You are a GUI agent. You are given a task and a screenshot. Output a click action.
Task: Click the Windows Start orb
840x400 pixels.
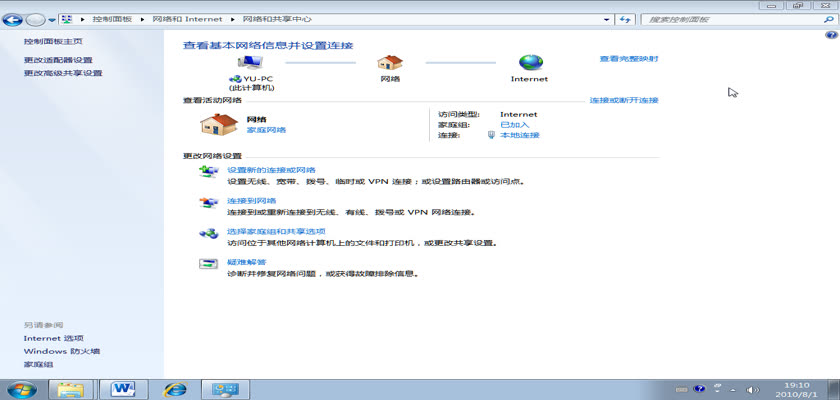(22, 388)
